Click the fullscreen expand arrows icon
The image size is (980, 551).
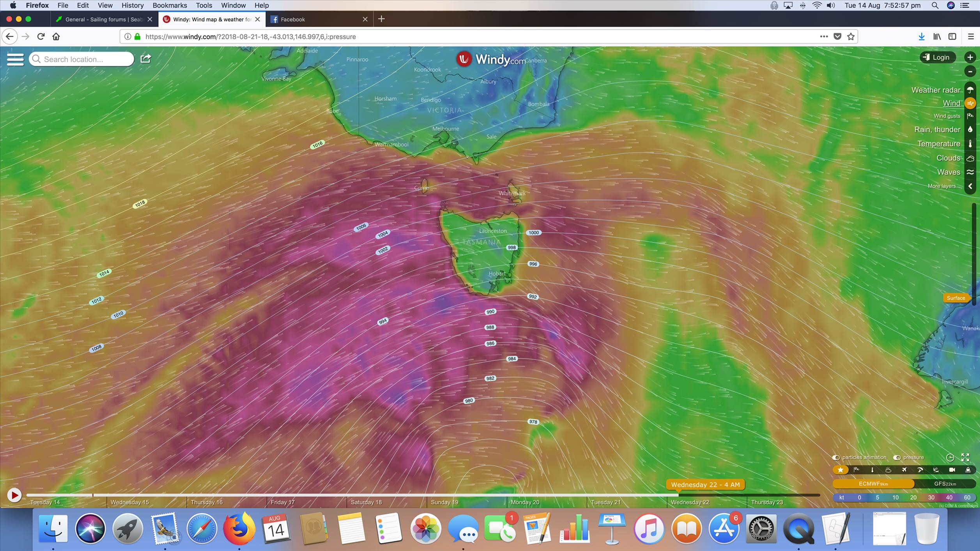click(x=965, y=457)
